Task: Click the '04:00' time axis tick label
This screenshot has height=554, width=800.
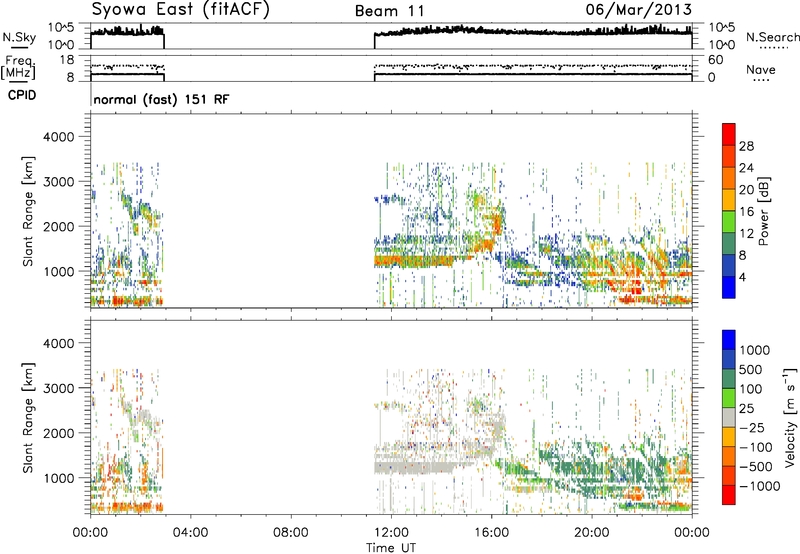Action: click(190, 533)
